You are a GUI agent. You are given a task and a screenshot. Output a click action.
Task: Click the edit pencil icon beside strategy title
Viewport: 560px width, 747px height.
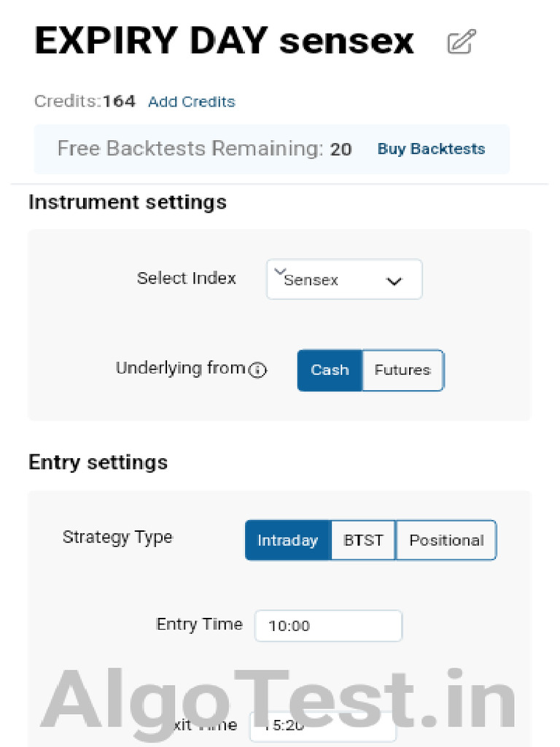(461, 42)
